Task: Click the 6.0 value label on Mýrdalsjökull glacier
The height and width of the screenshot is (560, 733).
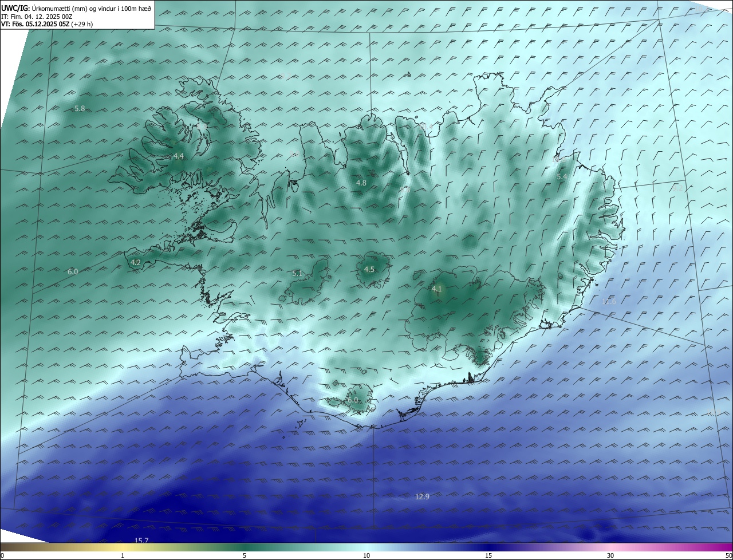Action: [x=352, y=400]
